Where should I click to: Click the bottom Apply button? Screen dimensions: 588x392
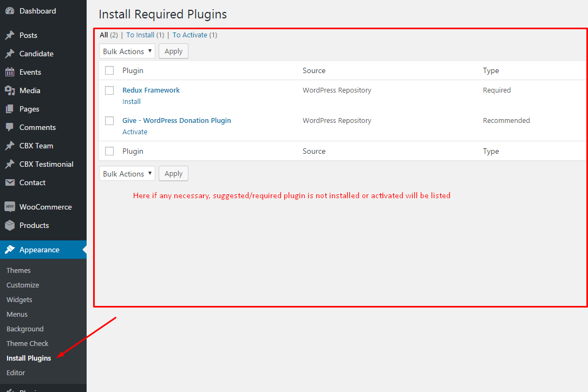coord(173,174)
